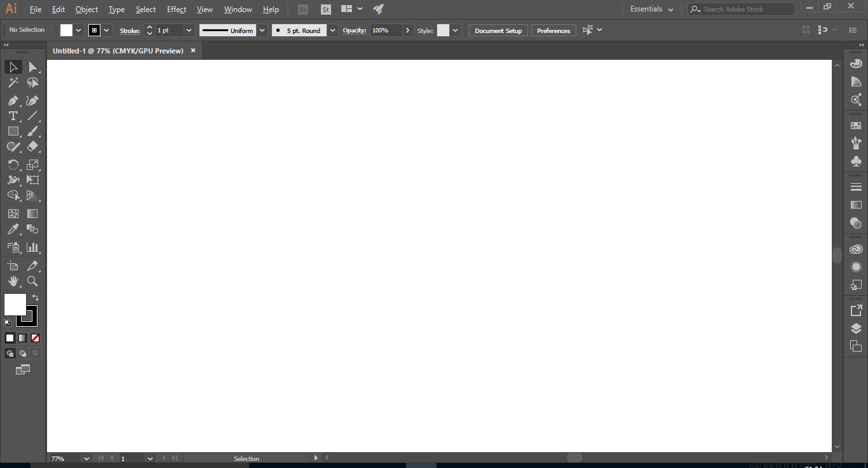Open the Effect menu

click(x=177, y=10)
